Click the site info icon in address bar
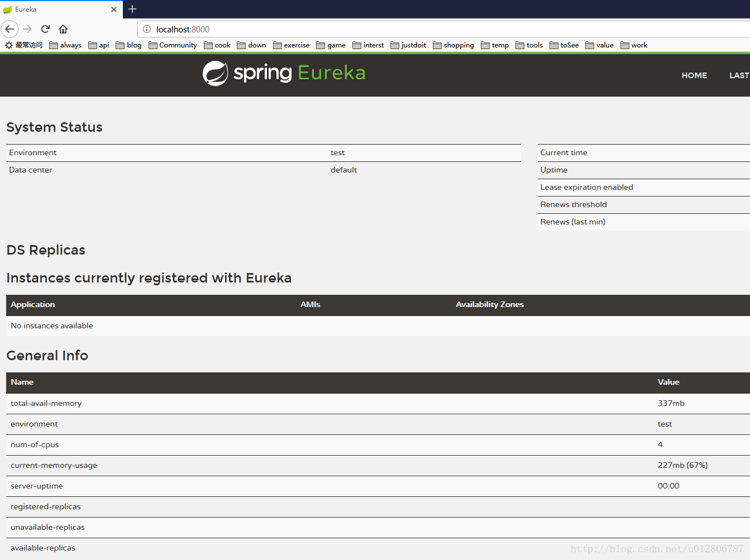This screenshot has height=560, width=750. 147,29
